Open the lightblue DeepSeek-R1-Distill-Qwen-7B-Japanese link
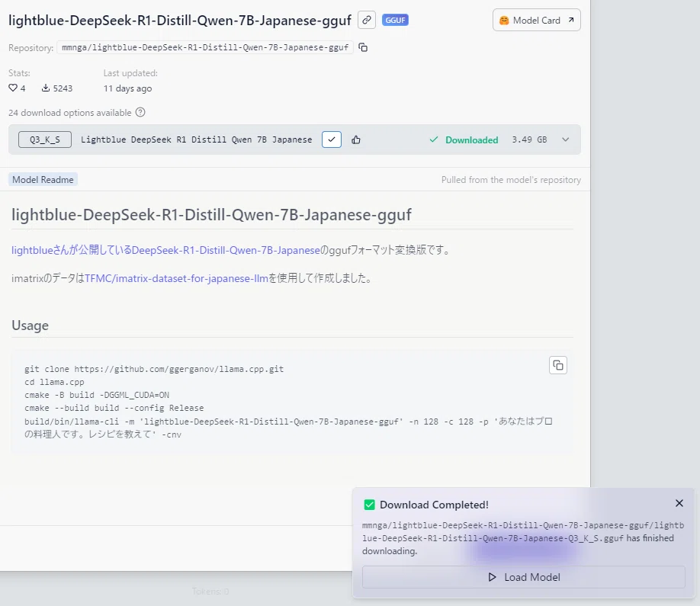The height and width of the screenshot is (606, 700). [165, 250]
